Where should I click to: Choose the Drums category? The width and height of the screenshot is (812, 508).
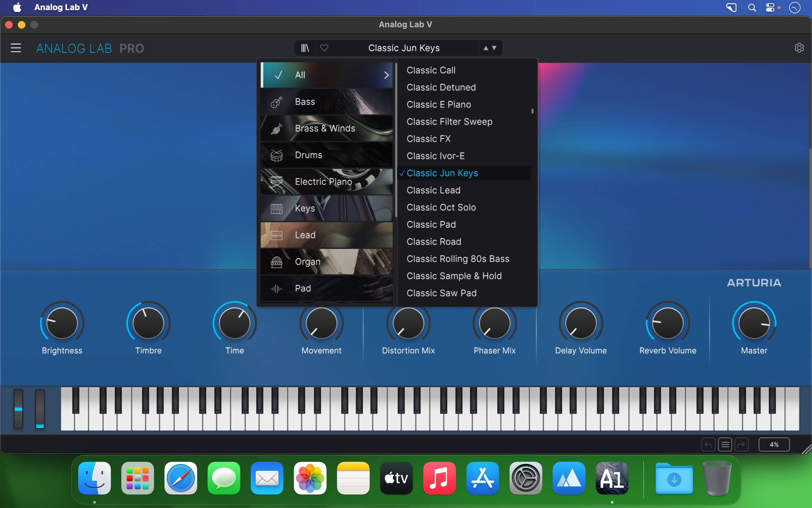click(326, 155)
